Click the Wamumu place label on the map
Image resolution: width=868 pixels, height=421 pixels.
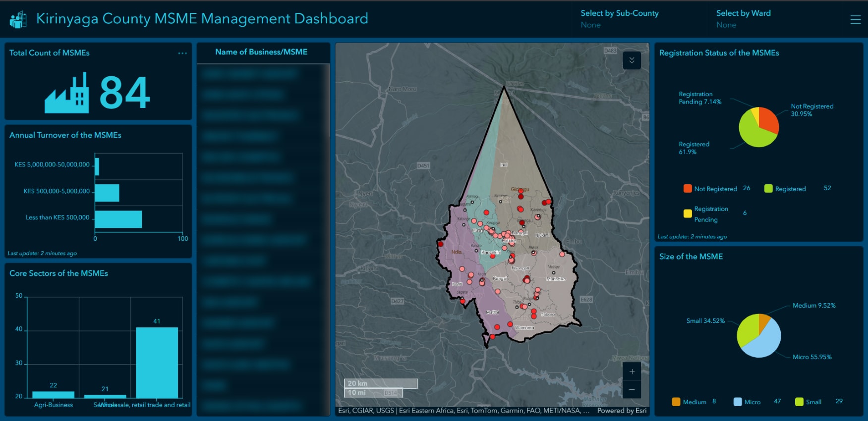tap(524, 328)
